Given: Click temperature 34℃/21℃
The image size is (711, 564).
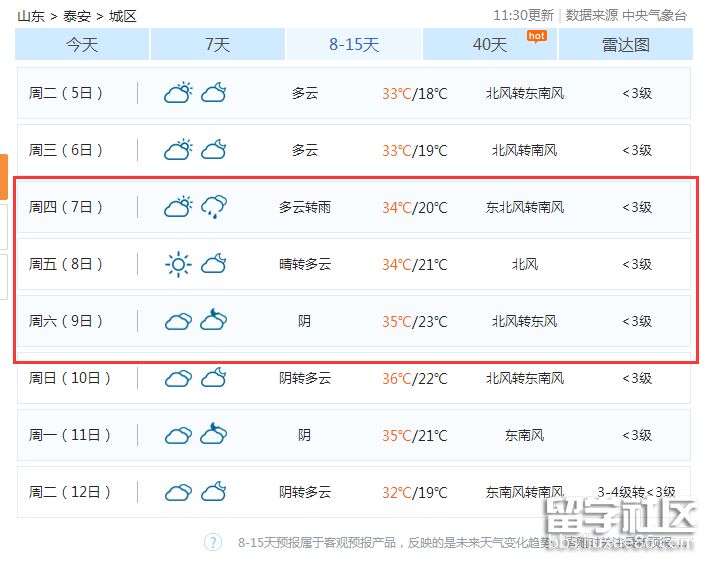Looking at the screenshot, I should click(414, 265).
